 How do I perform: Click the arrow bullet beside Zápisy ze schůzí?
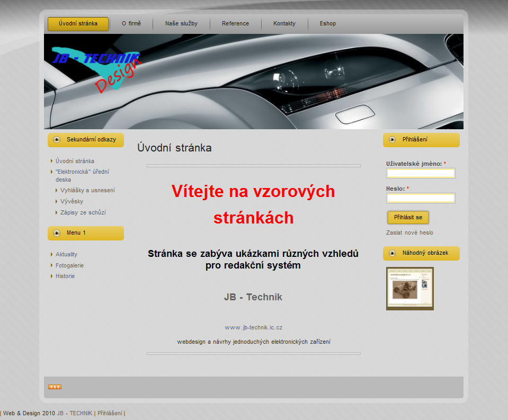(x=56, y=212)
